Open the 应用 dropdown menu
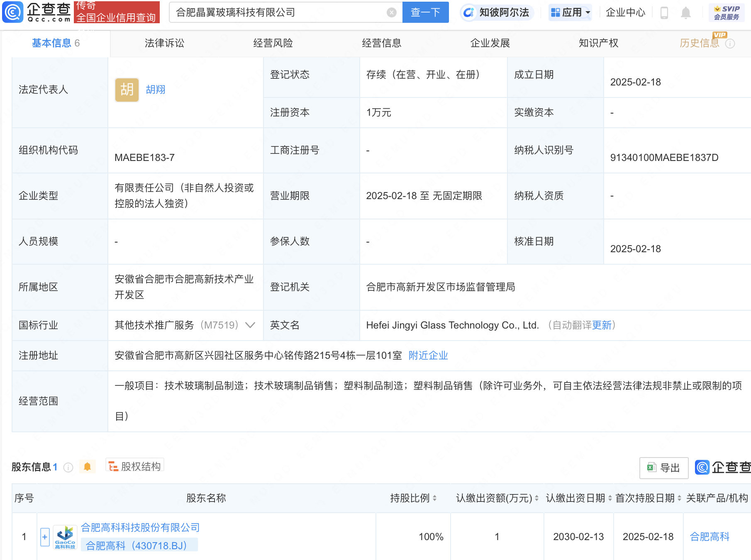Image resolution: width=751 pixels, height=560 pixels. point(570,12)
